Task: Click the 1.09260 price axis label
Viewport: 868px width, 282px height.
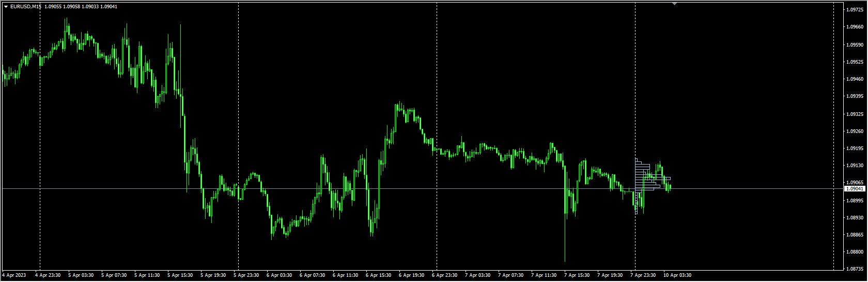Action: pyautogui.click(x=856, y=131)
